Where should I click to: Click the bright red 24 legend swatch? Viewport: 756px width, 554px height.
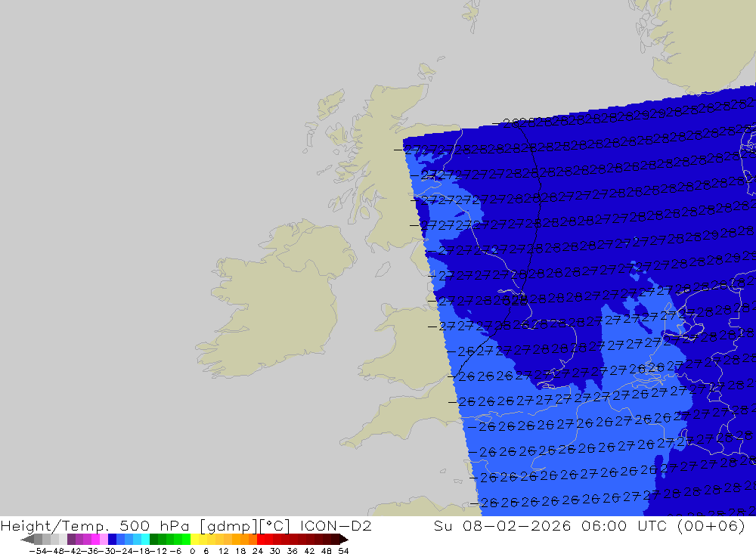pos(261,540)
